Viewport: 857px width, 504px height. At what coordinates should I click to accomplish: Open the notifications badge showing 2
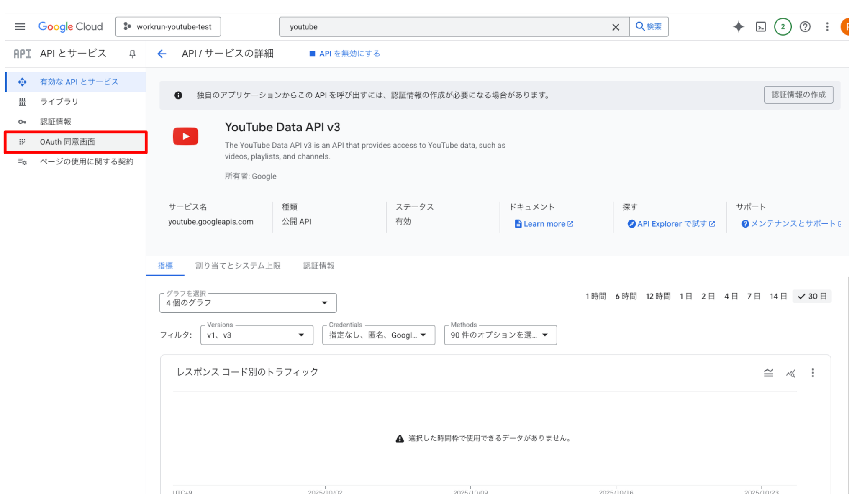(x=783, y=27)
